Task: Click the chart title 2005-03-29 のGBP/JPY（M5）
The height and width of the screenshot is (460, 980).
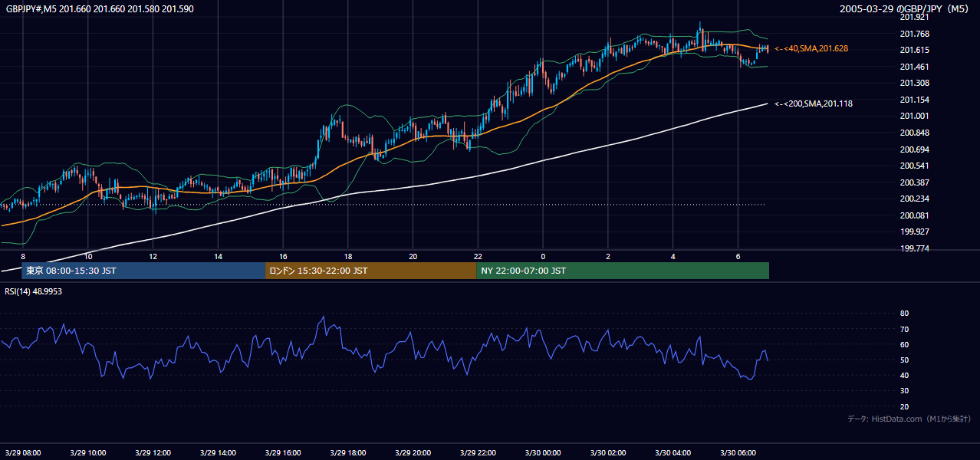Action: (905, 8)
